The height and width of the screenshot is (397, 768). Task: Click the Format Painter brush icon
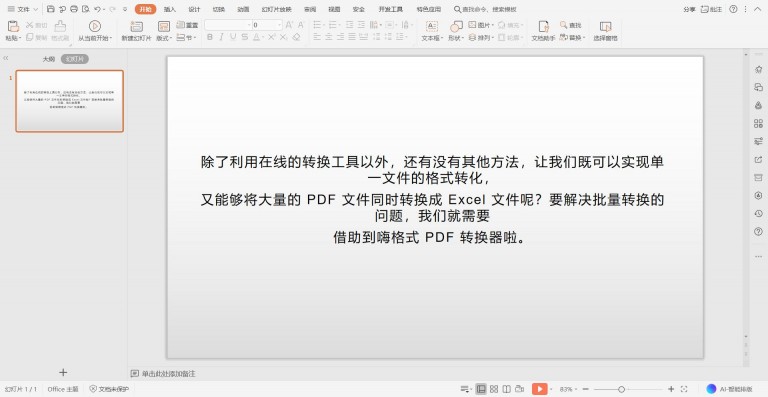[60, 26]
